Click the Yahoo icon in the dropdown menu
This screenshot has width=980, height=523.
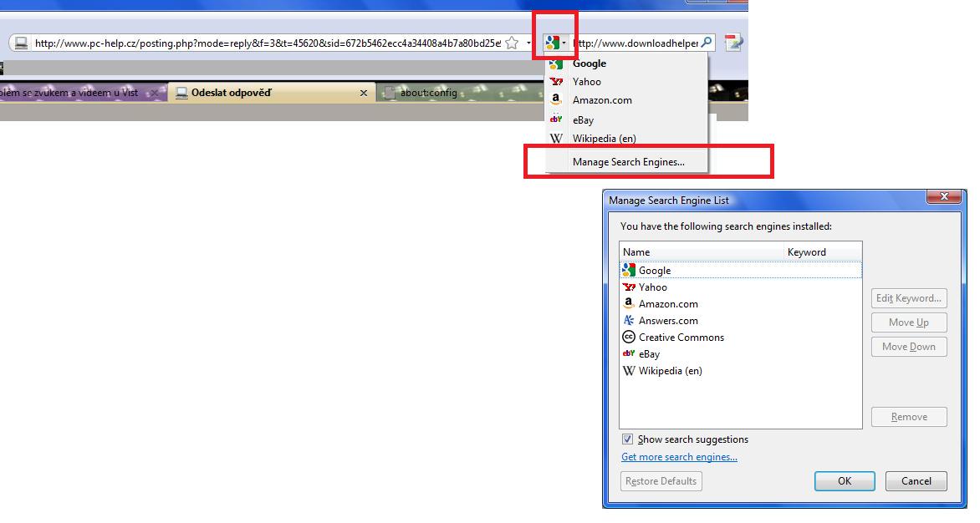[555, 82]
